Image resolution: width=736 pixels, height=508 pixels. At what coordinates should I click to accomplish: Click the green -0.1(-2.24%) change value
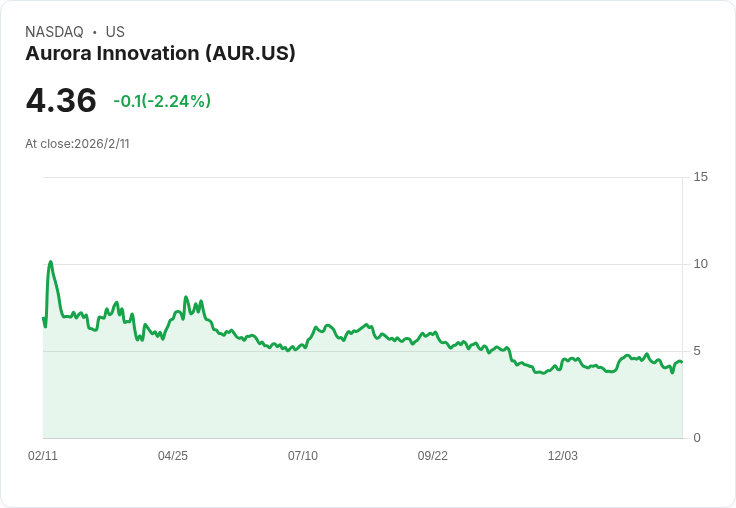162,101
